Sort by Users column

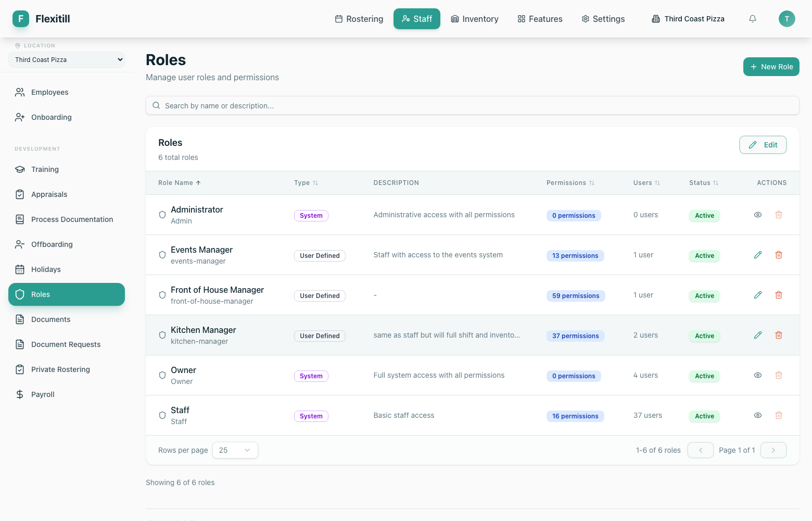pyautogui.click(x=646, y=183)
